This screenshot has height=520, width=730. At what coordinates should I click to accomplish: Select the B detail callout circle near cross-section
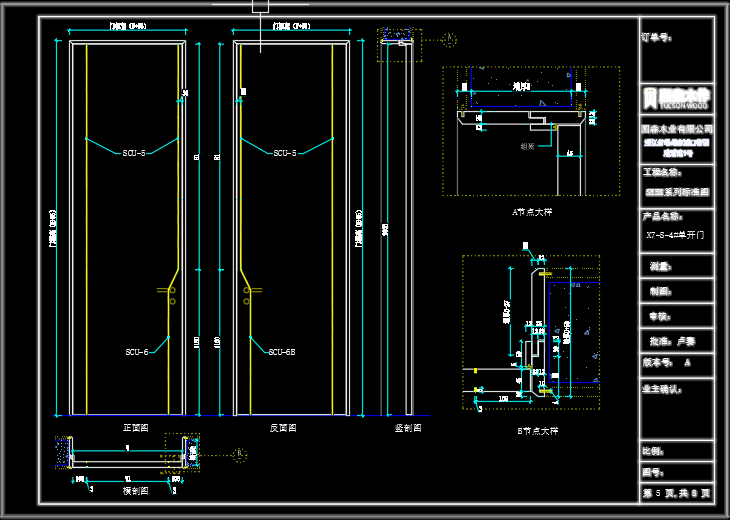pyautogui.click(x=240, y=455)
